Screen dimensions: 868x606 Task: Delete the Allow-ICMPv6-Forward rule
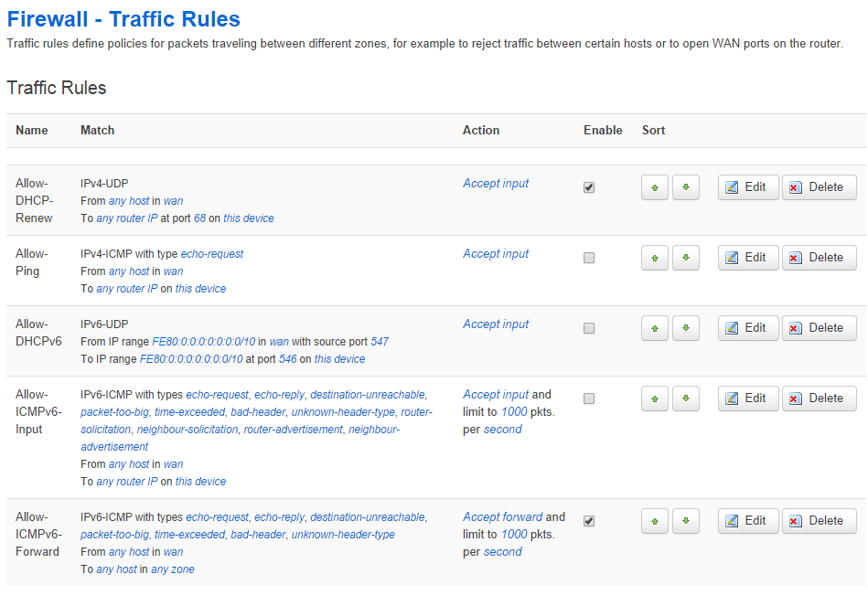click(819, 521)
